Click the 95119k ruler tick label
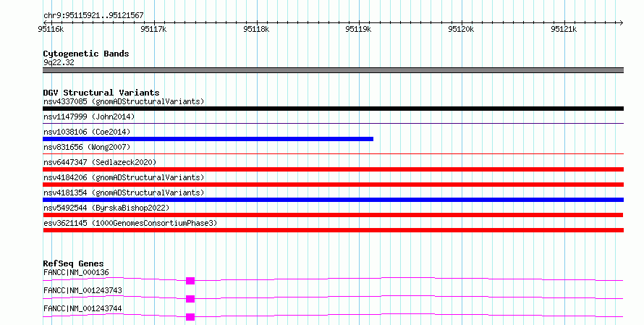Viewport: 644px width, 325px height. click(x=358, y=29)
